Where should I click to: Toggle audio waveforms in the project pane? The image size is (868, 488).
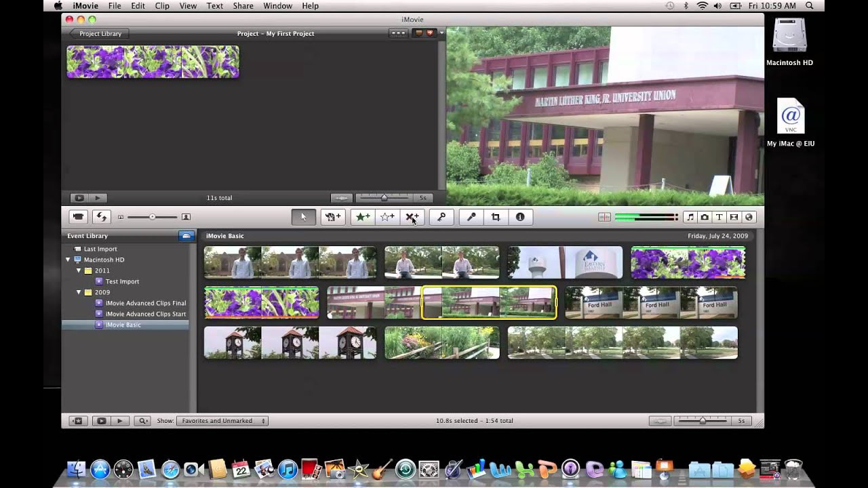tap(341, 198)
